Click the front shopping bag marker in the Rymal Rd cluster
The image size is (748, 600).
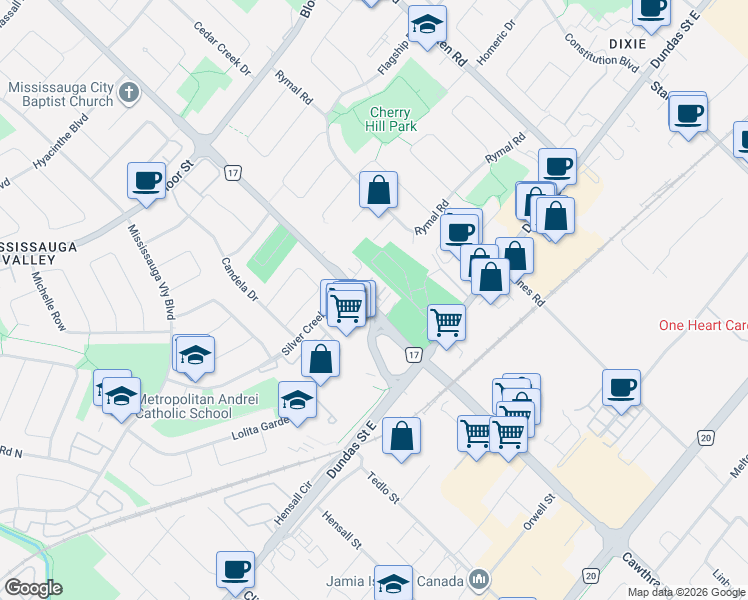pos(490,280)
